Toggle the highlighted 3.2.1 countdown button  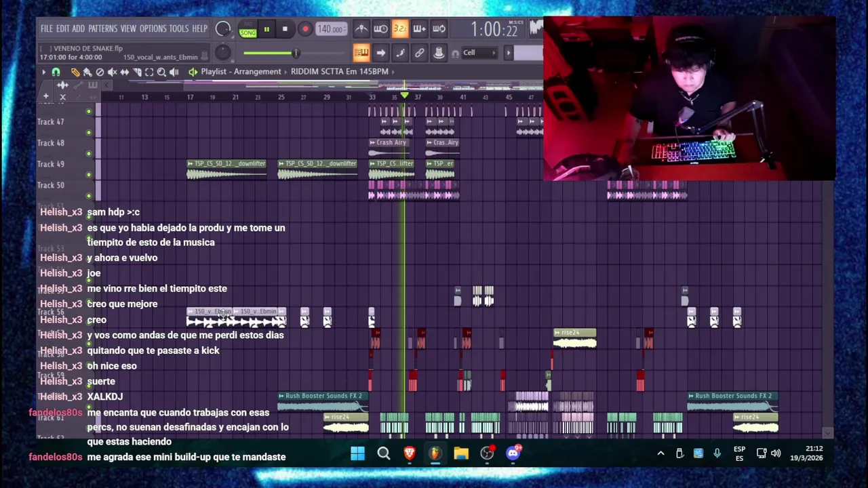[x=400, y=28]
